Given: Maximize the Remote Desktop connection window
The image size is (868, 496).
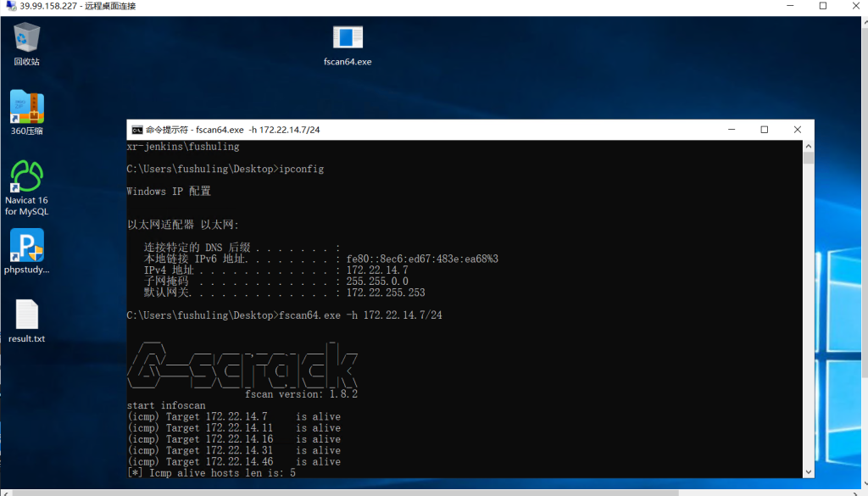Looking at the screenshot, I should [x=822, y=7].
